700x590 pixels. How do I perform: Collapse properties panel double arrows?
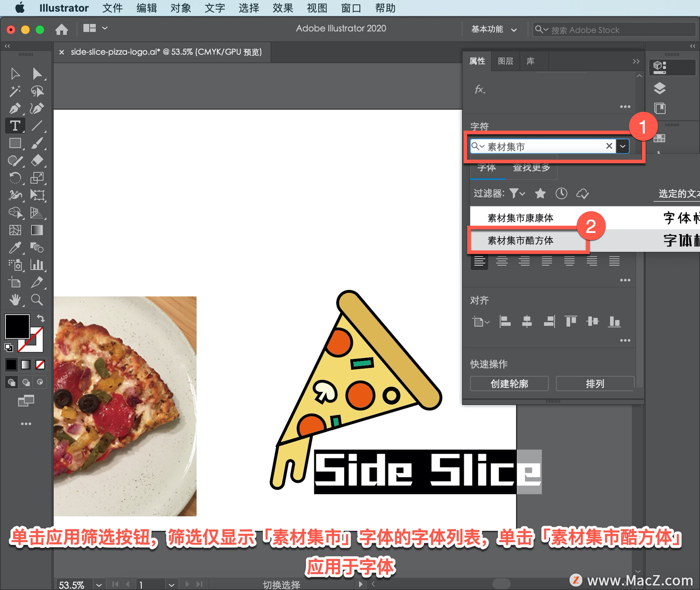636,61
